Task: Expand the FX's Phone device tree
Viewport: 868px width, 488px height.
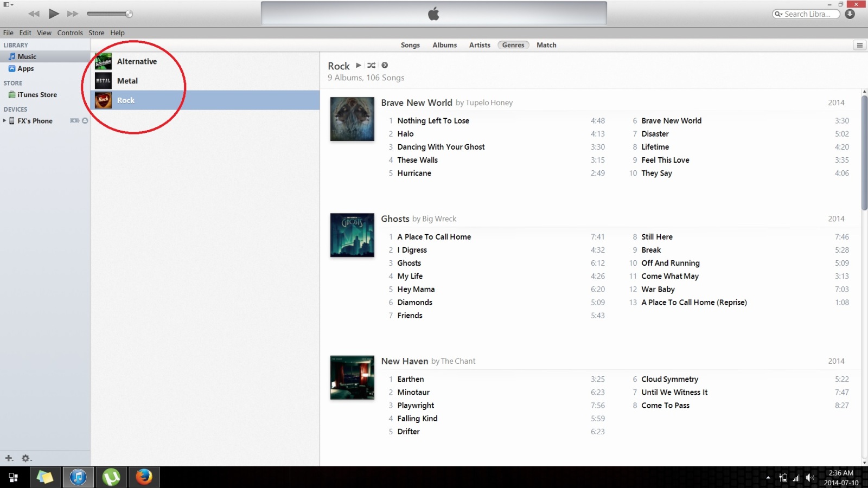Action: (x=4, y=120)
